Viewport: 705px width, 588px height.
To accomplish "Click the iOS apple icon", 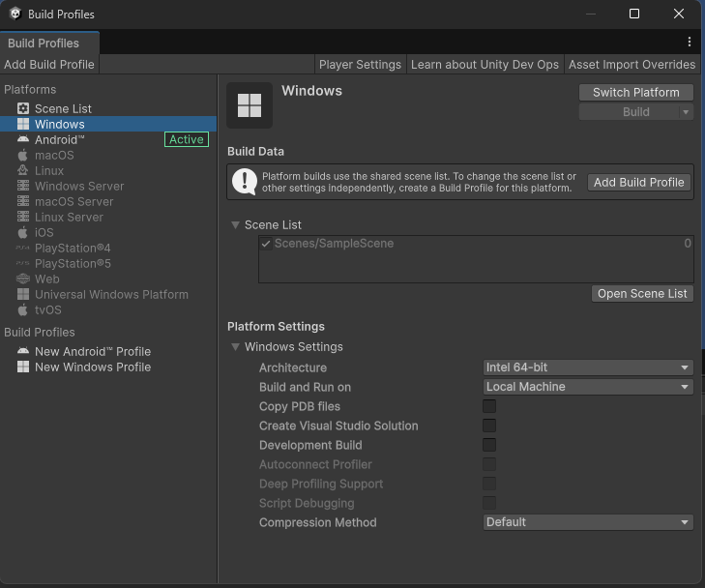I will pyautogui.click(x=23, y=232).
